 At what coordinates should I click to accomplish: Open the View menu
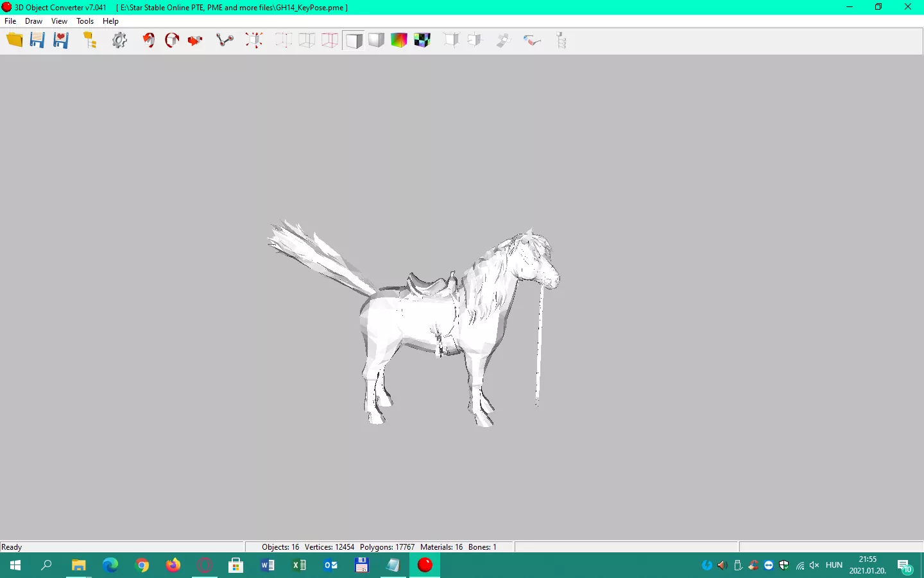tap(59, 21)
